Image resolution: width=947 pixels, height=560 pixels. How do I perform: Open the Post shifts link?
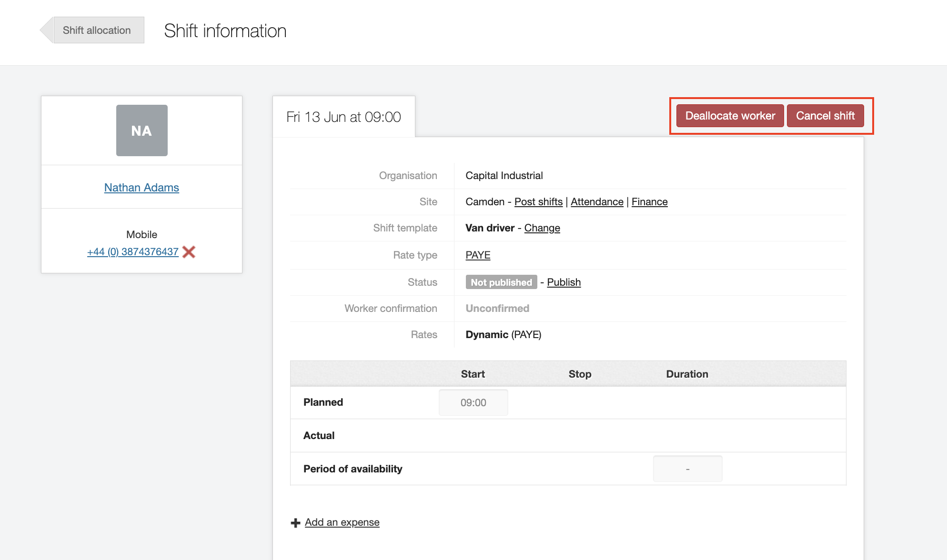(x=538, y=202)
